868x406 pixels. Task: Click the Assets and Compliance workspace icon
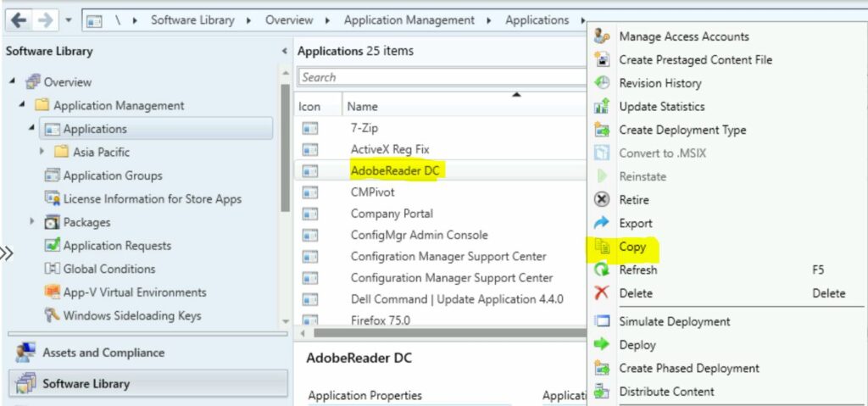pyautogui.click(x=25, y=353)
